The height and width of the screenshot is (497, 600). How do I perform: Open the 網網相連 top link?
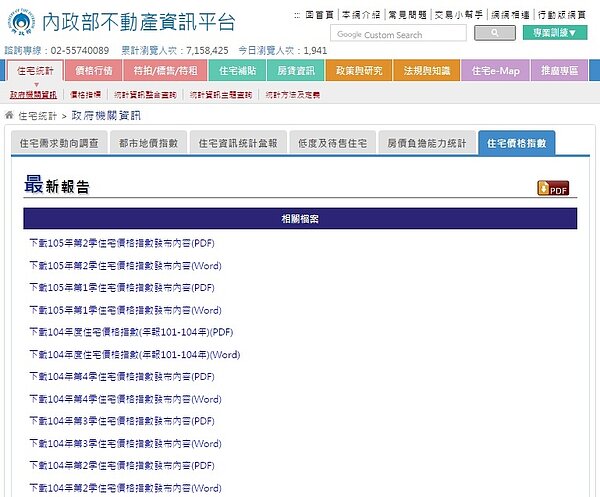pos(510,15)
